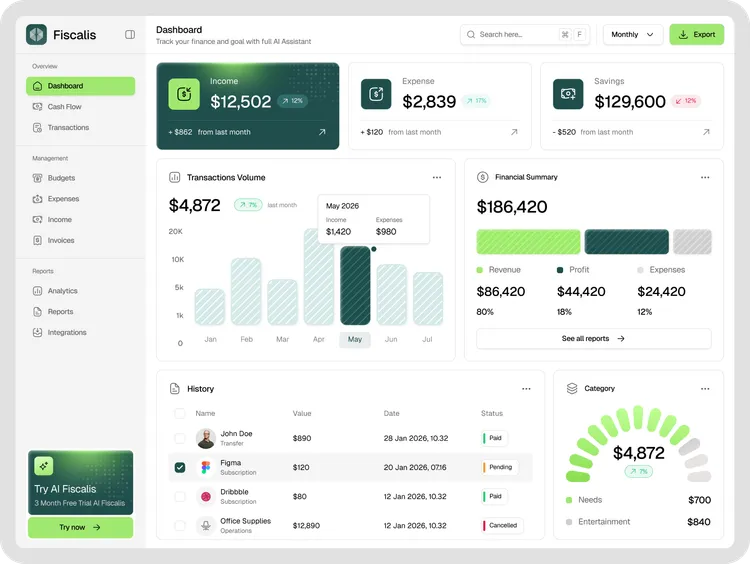750x564 pixels.
Task: Open Income card arrow link icon
Action: pos(322,132)
